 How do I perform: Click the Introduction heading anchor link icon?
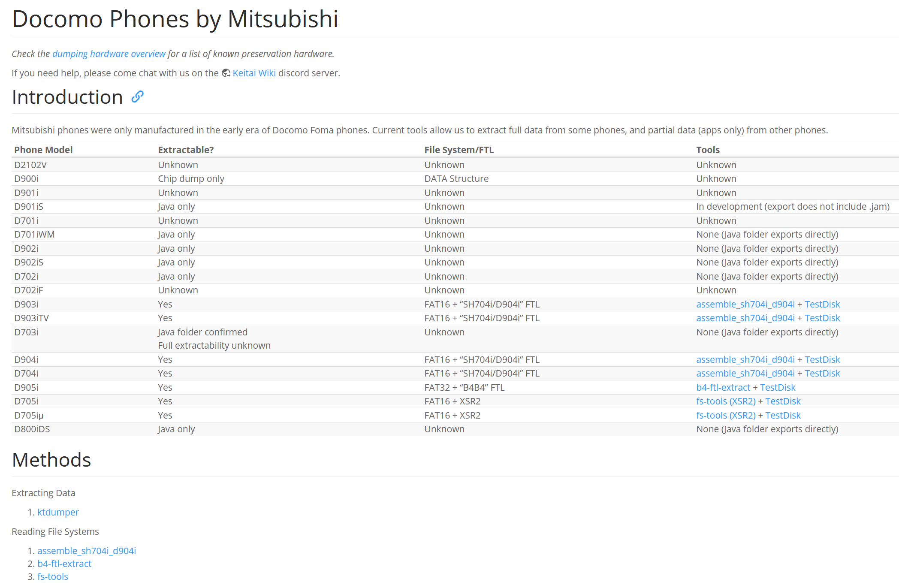point(137,97)
